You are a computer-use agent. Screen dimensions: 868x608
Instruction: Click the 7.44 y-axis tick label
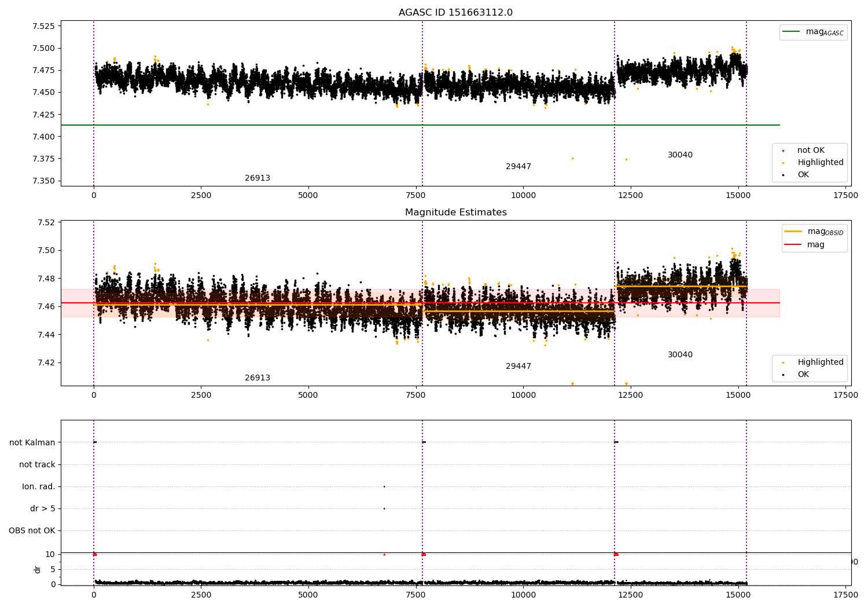point(46,335)
